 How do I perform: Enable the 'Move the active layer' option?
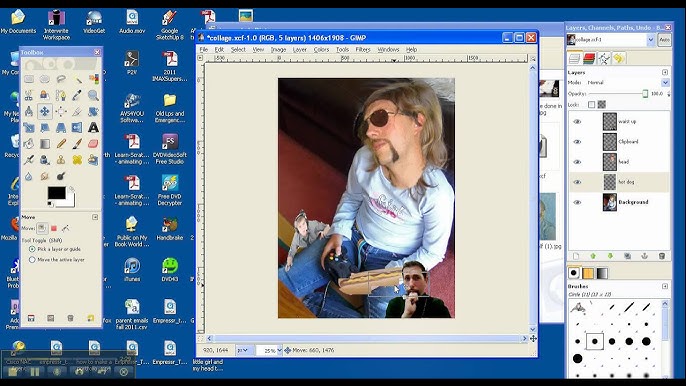tap(32, 260)
